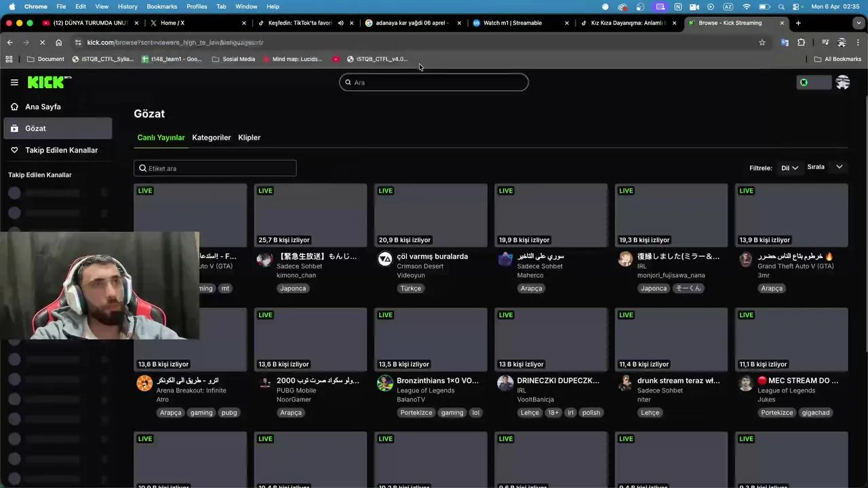Open a new Chrome tab

tap(798, 23)
